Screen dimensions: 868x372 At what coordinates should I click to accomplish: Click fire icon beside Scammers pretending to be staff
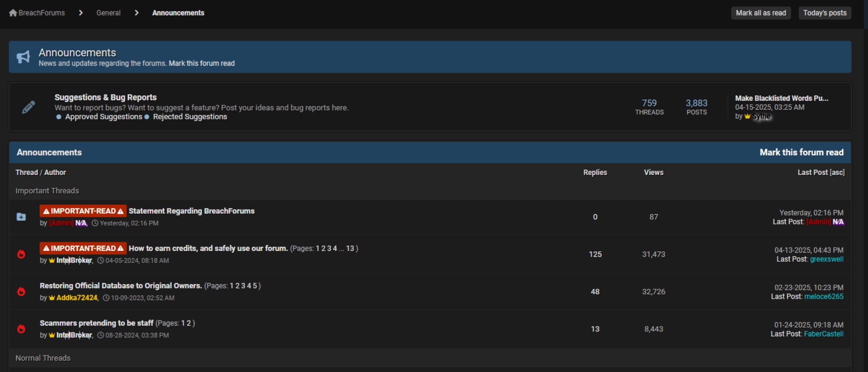[21, 329]
